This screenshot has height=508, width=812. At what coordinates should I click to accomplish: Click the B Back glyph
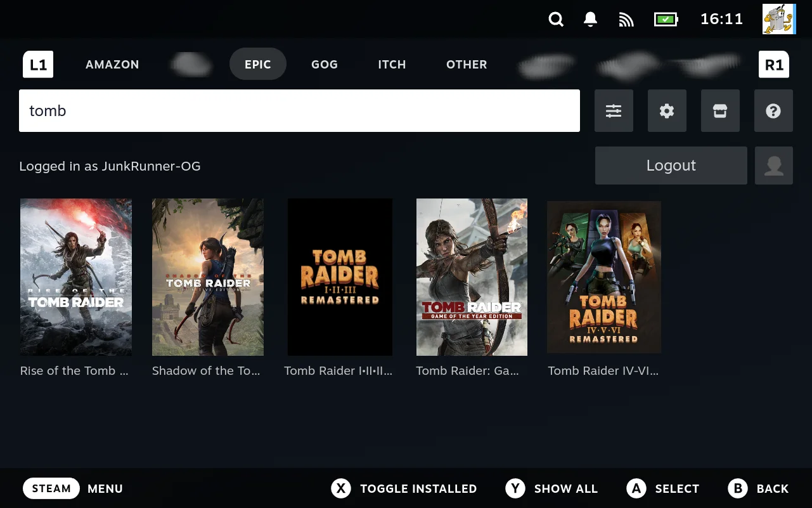[738, 488]
